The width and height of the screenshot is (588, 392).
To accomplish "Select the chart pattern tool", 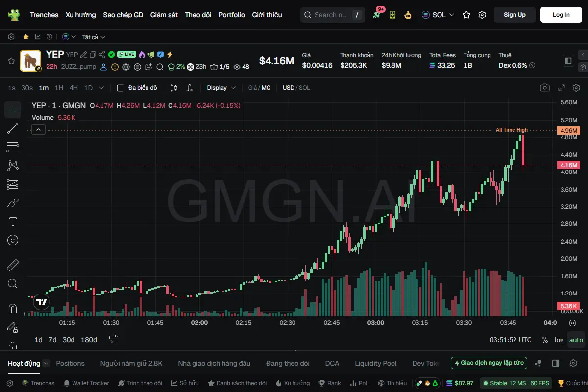I will (13, 166).
